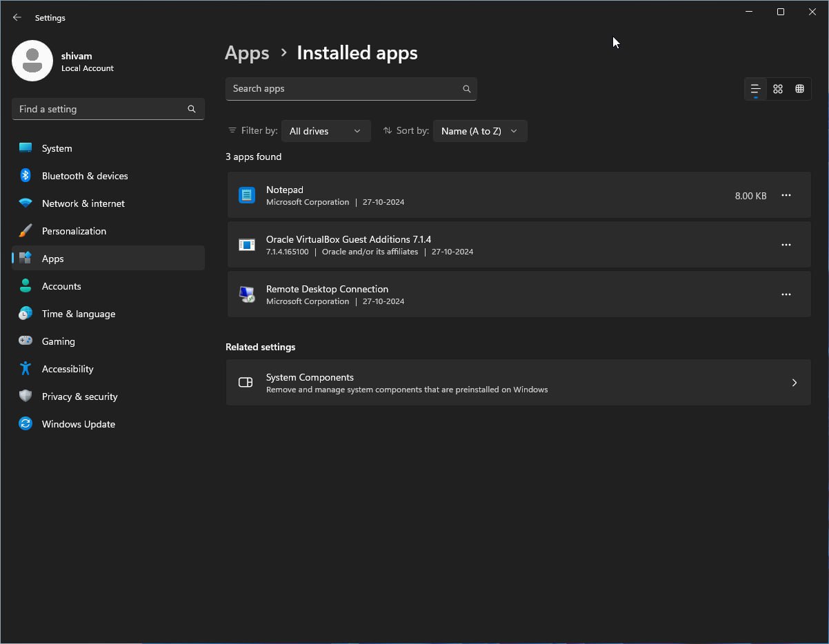Image resolution: width=829 pixels, height=644 pixels.
Task: Open Accessibility settings
Action: point(108,369)
